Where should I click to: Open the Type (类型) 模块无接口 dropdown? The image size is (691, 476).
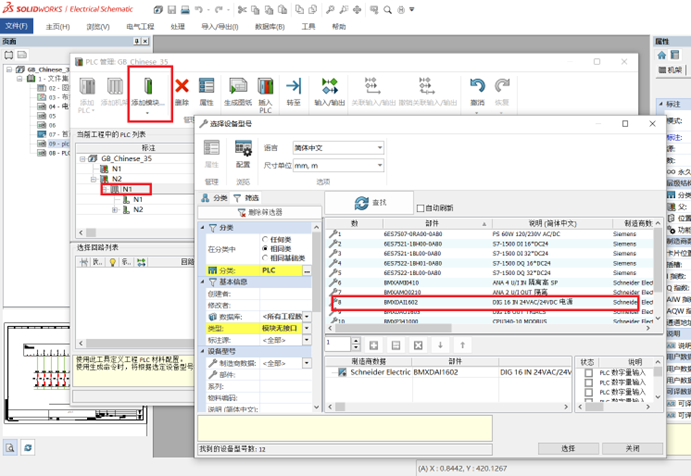[307, 328]
